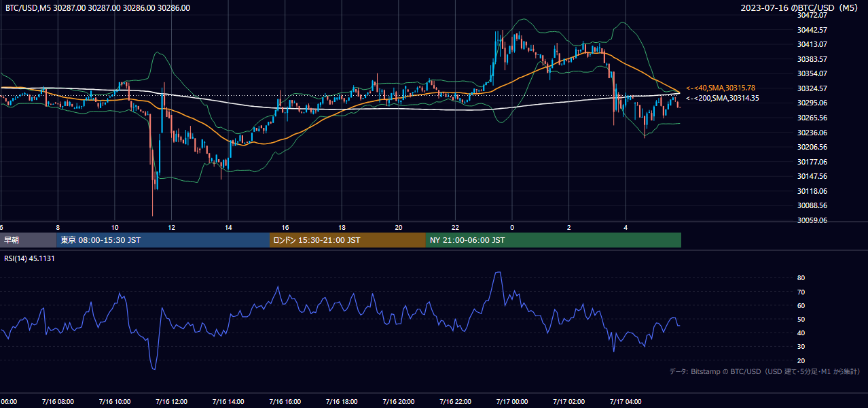Click RSI scale level 30
Image resolution: width=868 pixels, height=408 pixels.
click(x=801, y=347)
